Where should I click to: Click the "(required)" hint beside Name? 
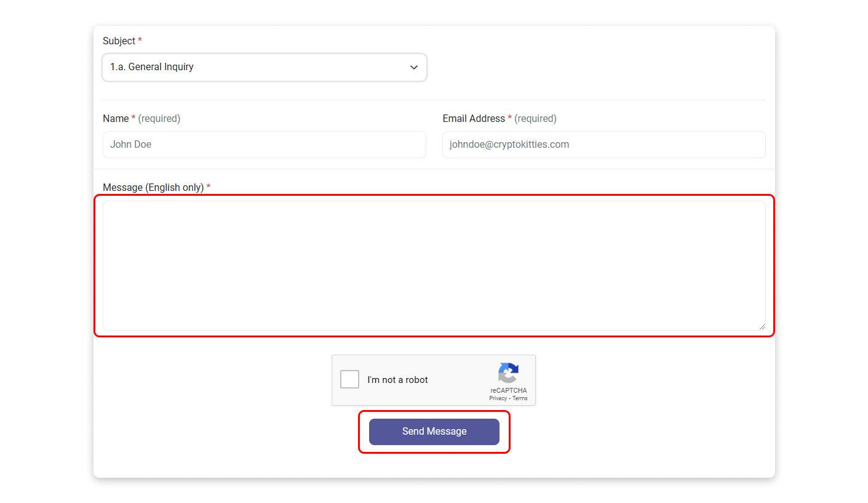159,118
